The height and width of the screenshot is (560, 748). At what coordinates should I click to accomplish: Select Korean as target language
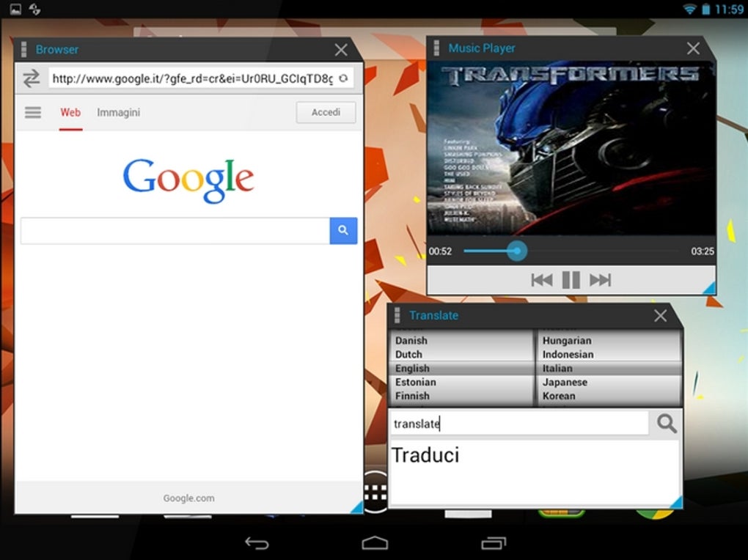click(559, 396)
